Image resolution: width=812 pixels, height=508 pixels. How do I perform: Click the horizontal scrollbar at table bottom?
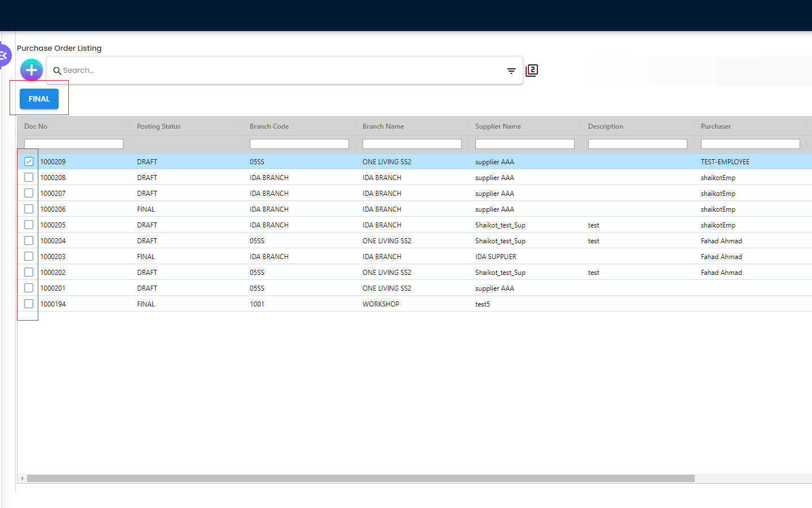[x=361, y=479]
